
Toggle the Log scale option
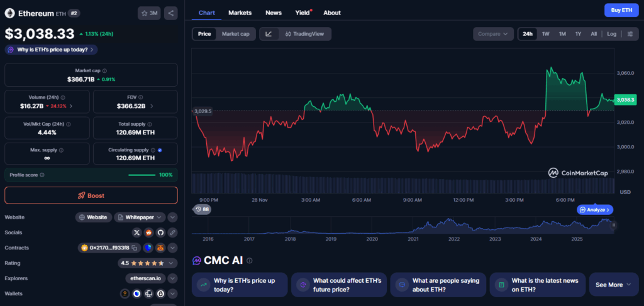611,34
